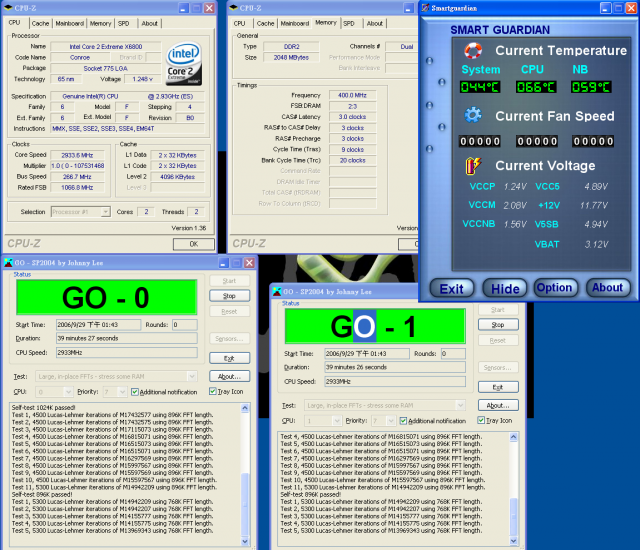Click the VCCP 1.24V voltage value
640x550 pixels.
tap(515, 187)
